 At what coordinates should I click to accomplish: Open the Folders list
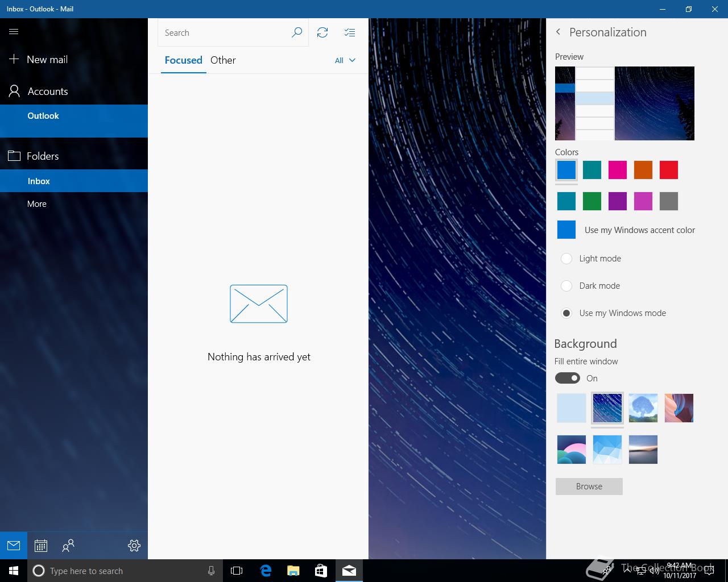tap(34, 156)
